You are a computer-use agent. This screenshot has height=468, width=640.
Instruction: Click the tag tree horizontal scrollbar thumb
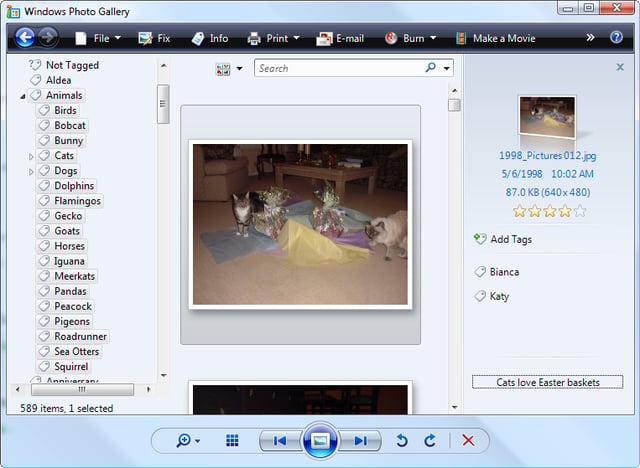[82, 389]
